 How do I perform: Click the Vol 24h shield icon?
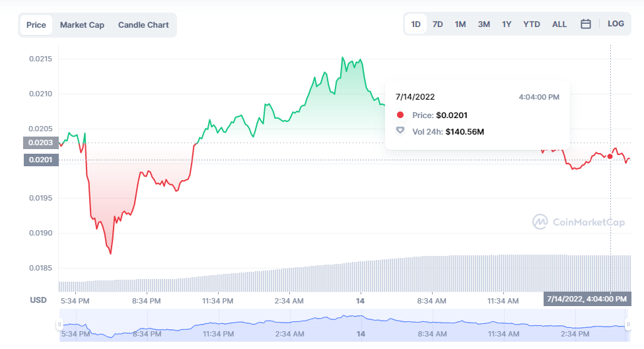[400, 131]
